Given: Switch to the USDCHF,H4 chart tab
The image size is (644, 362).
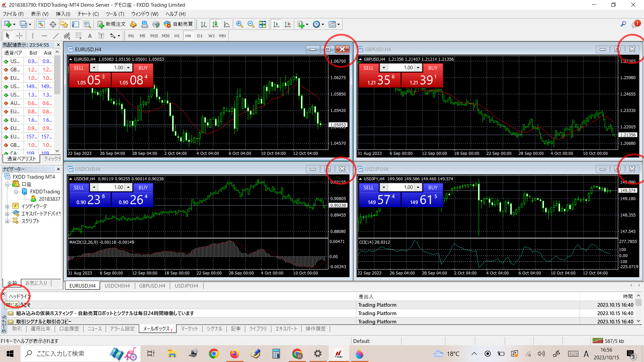Looking at the screenshot, I should 117,286.
